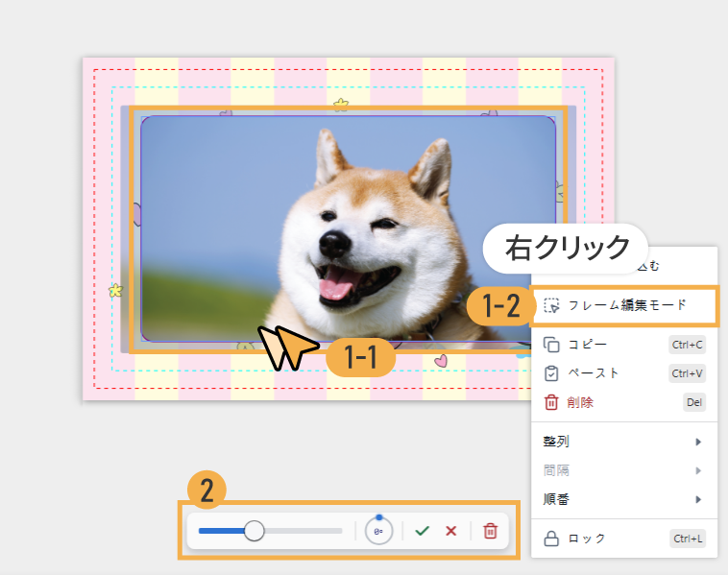Viewport: 728px width, 575px height.
Task: Click the コピー menu label
Action: pyautogui.click(x=587, y=344)
